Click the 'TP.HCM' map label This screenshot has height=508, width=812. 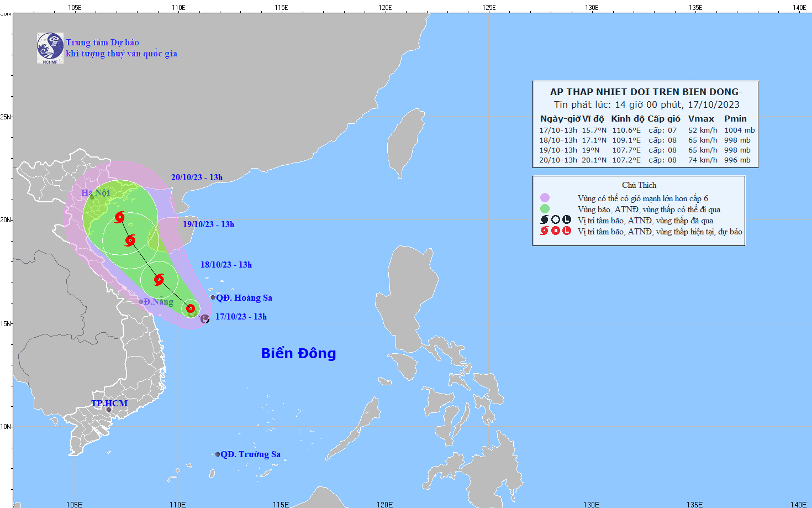point(109,403)
